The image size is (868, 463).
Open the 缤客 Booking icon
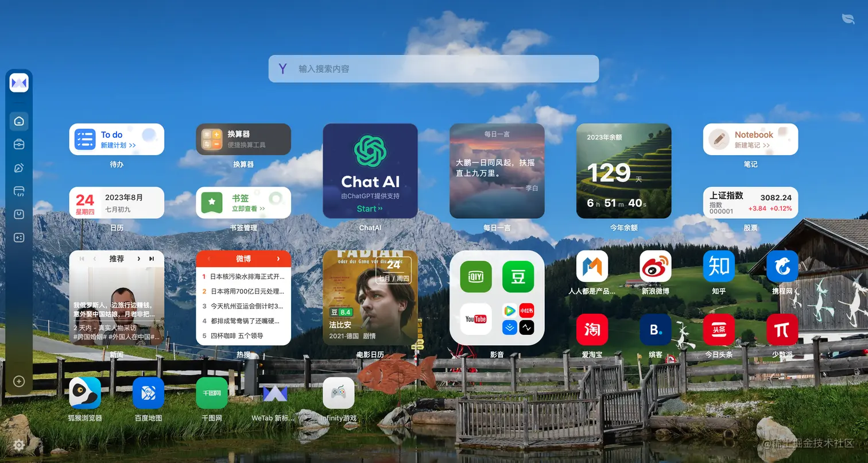click(x=656, y=330)
